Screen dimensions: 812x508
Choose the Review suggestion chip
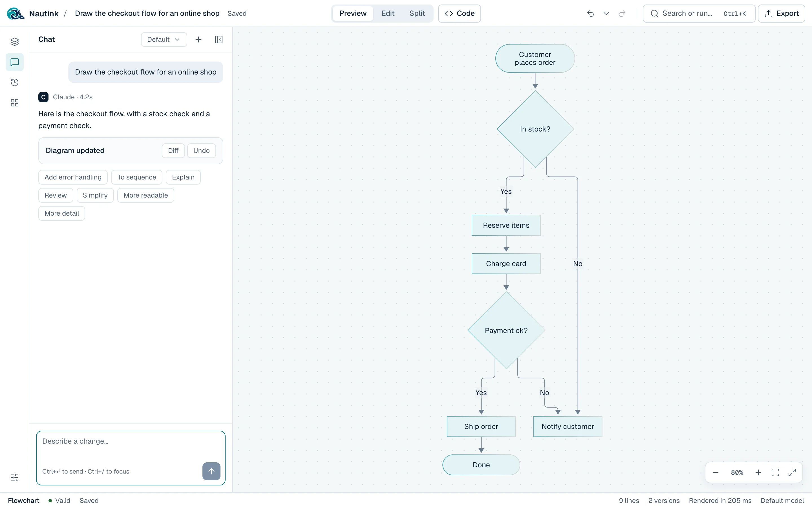(56, 195)
